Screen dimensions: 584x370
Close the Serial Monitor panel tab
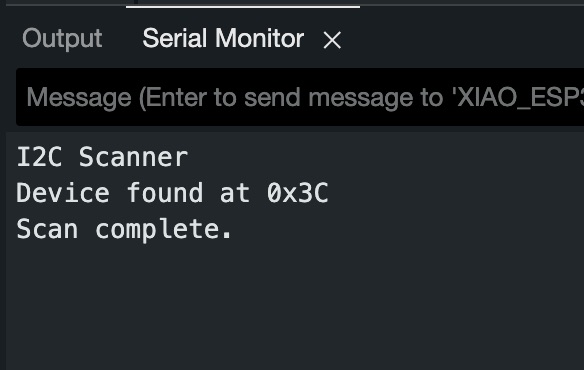pyautogui.click(x=332, y=40)
